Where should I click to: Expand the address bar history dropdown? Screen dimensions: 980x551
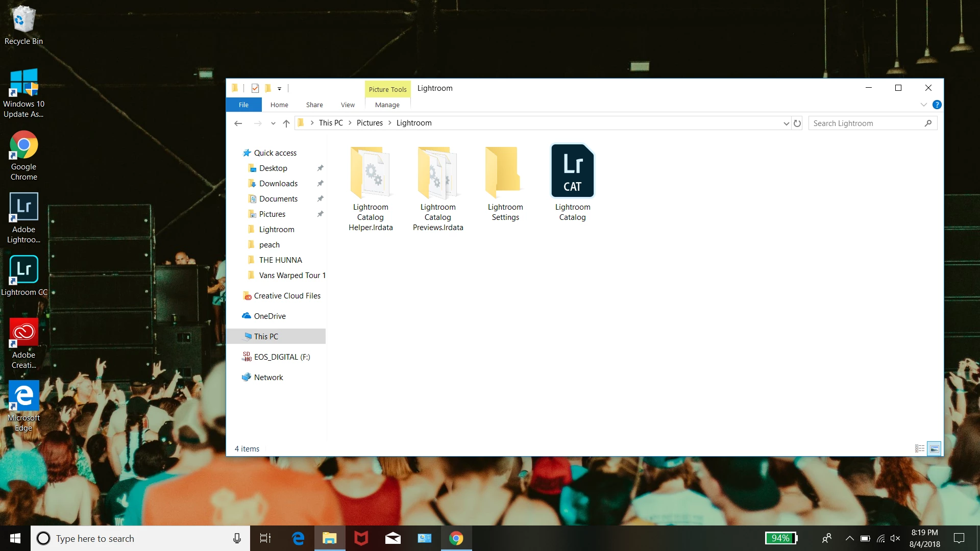click(x=786, y=123)
